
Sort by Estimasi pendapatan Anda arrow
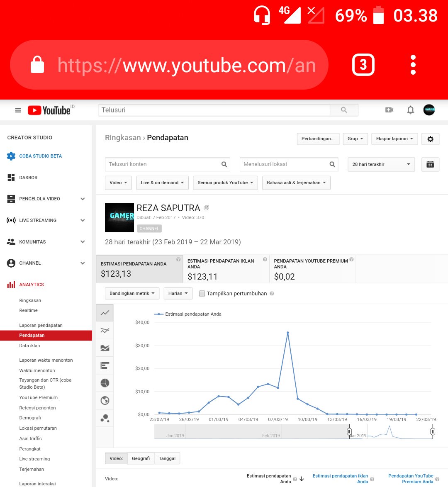tap(302, 479)
